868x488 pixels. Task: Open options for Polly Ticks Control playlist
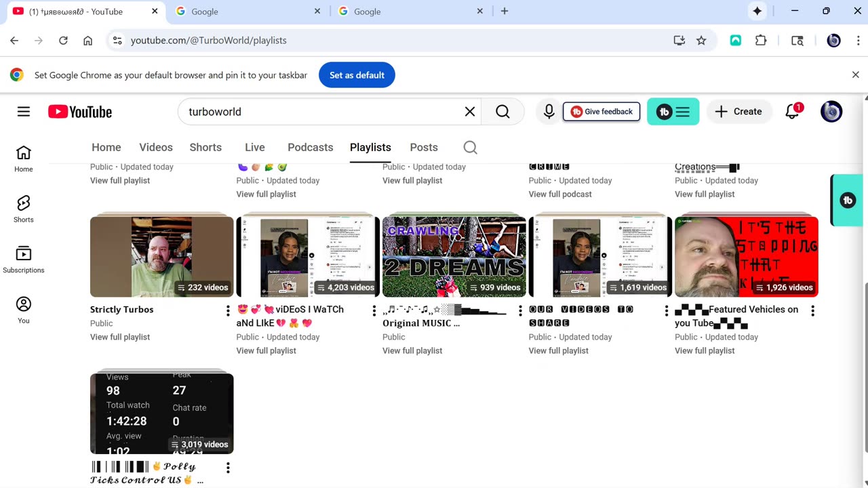[x=228, y=468]
